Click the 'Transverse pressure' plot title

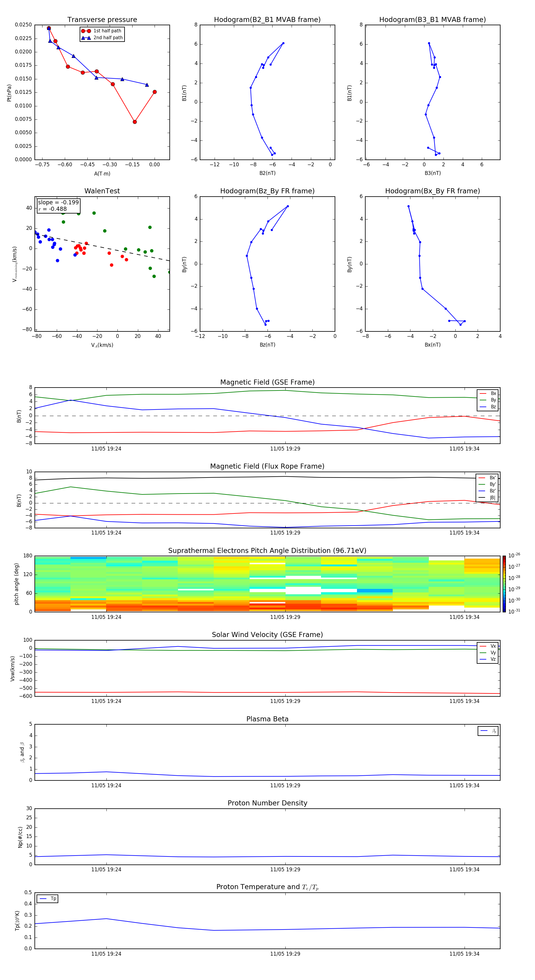pos(102,20)
